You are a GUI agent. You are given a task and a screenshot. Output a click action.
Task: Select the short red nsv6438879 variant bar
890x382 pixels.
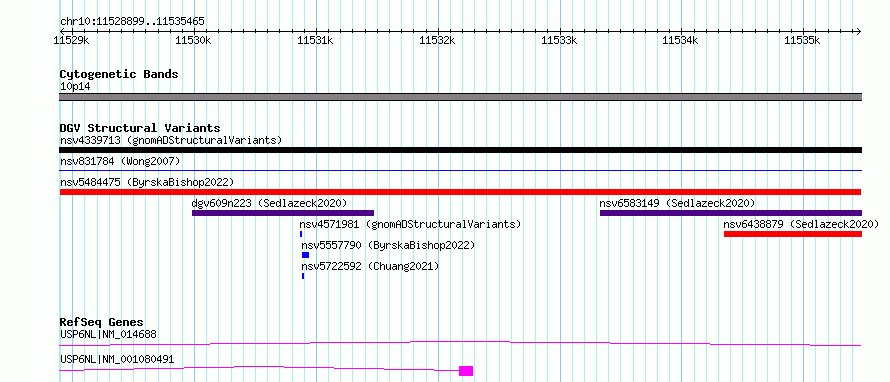793,234
